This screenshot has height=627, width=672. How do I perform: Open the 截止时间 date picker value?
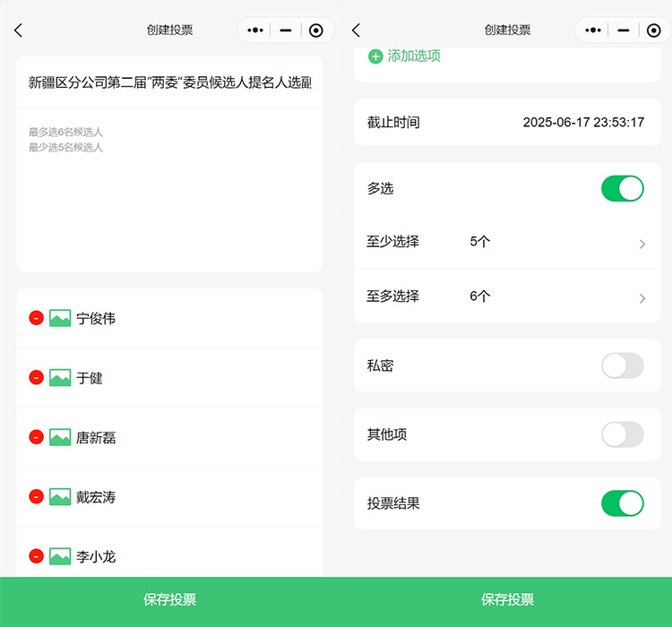pyautogui.click(x=583, y=123)
